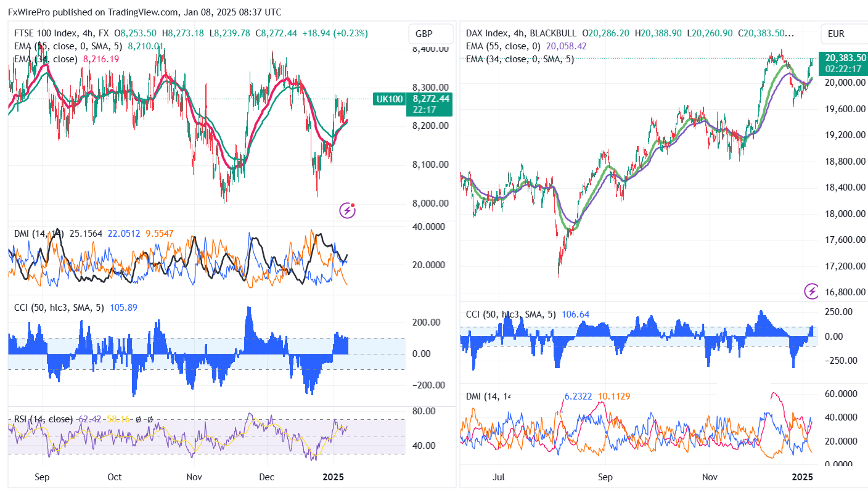Select the EMA value 8,216.19
The image size is (868, 492).
click(x=101, y=59)
